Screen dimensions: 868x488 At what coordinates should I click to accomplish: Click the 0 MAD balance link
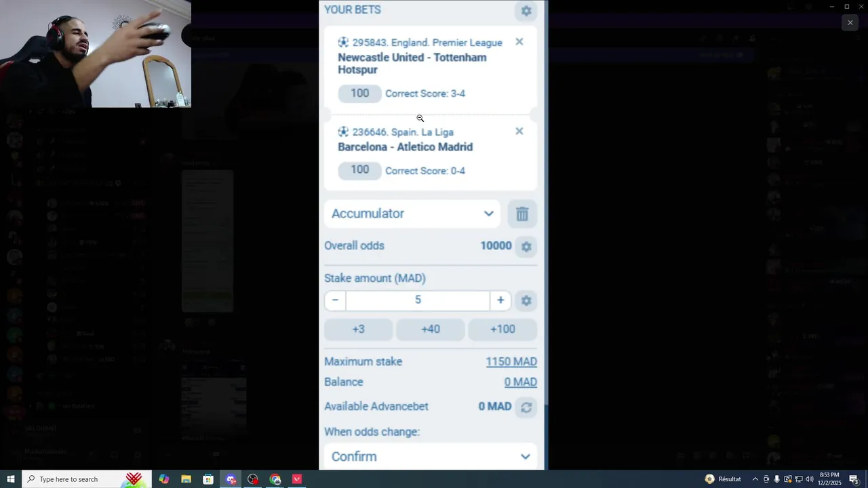tap(521, 382)
